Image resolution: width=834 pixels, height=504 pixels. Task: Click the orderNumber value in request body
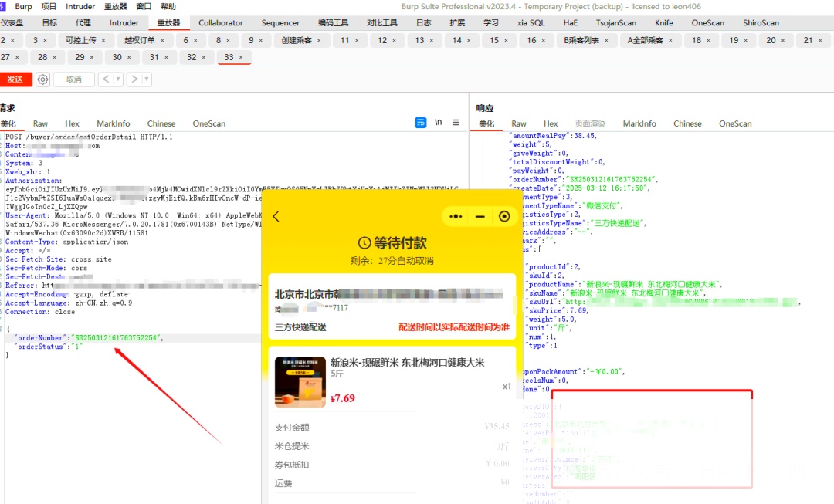pyautogui.click(x=116, y=337)
